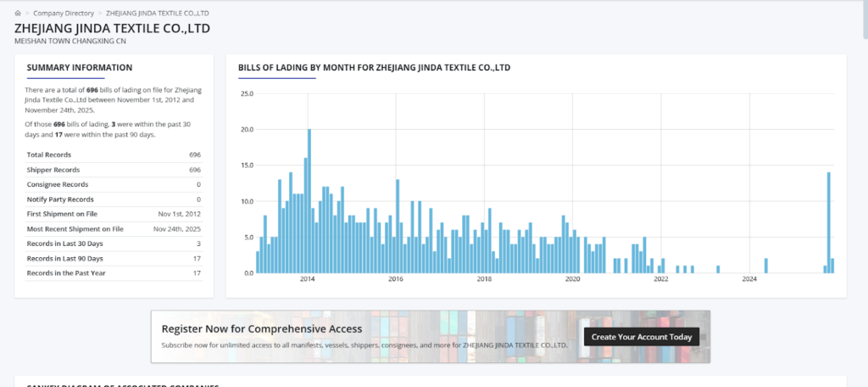
Task: Click the 2020 x-axis label
Action: (x=572, y=279)
